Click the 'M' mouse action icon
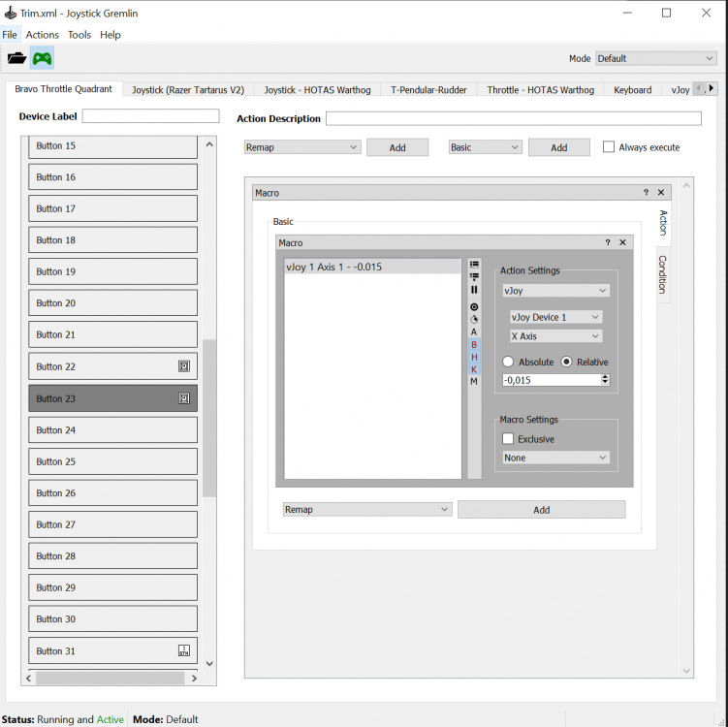Screen dimensions: 728x727 tap(474, 382)
